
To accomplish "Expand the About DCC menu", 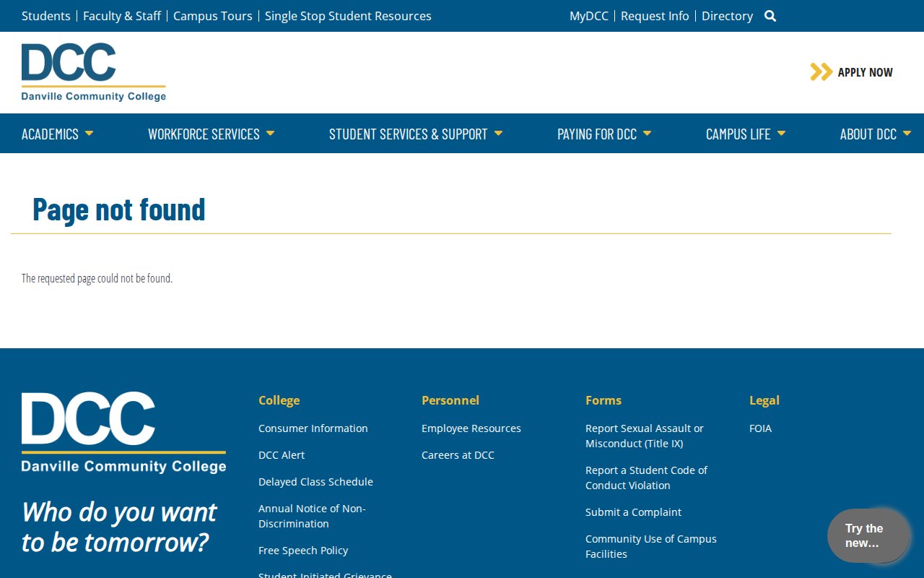I will click(874, 134).
